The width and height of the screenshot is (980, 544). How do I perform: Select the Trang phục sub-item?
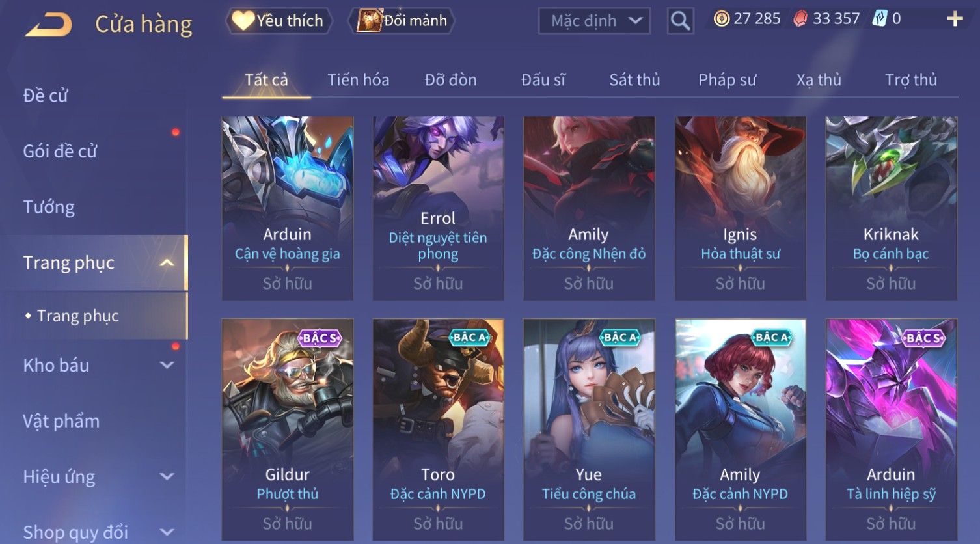(78, 316)
